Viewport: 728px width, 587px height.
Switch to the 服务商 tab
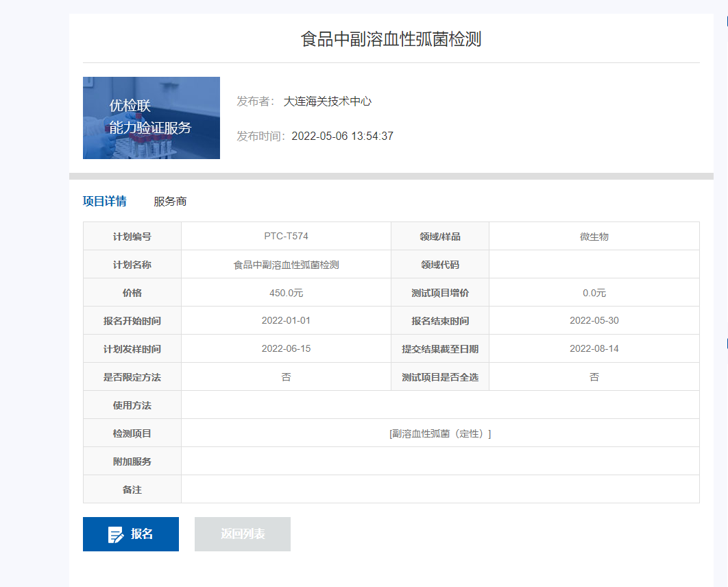(170, 202)
